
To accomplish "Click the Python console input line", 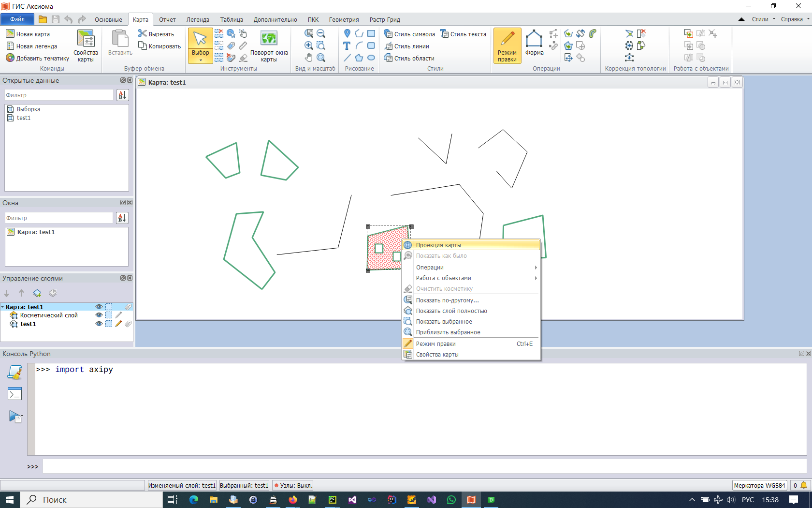I will coord(424,466).
